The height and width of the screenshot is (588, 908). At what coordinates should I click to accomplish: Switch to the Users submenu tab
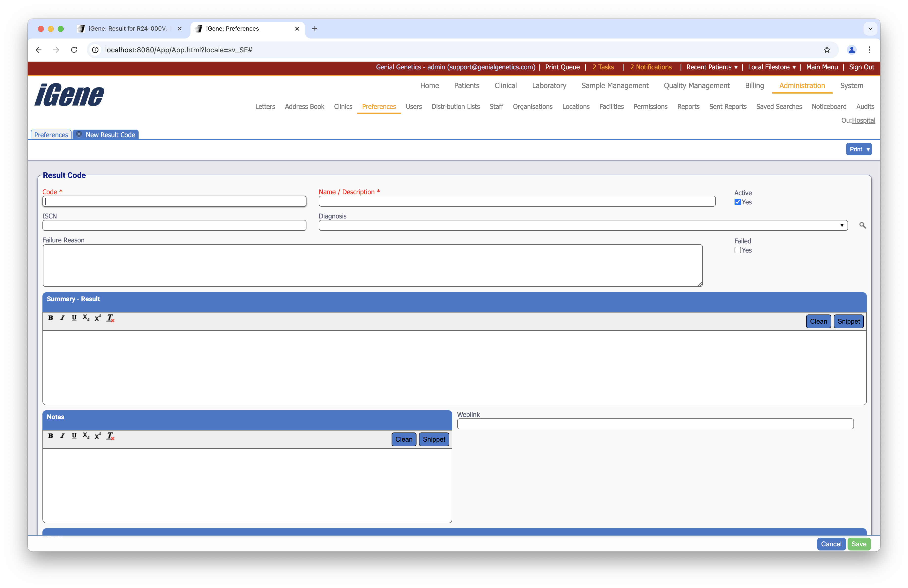click(414, 106)
